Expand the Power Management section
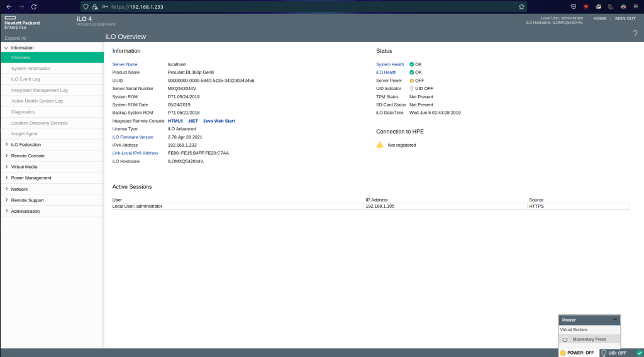Viewport: 644px width, 357px height. (6, 178)
